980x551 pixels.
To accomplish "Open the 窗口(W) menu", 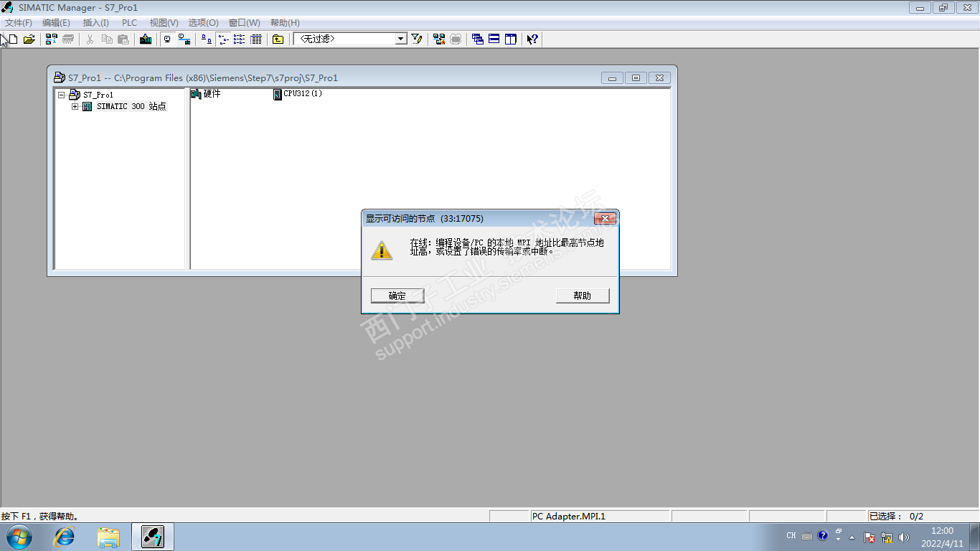I will (245, 23).
